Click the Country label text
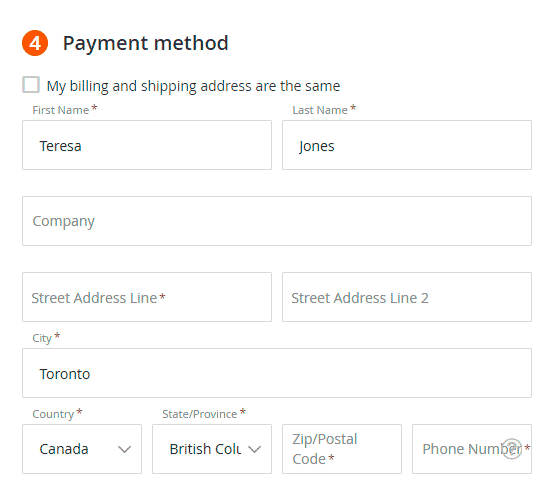Image resolution: width=553 pixels, height=489 pixels. pos(53,414)
